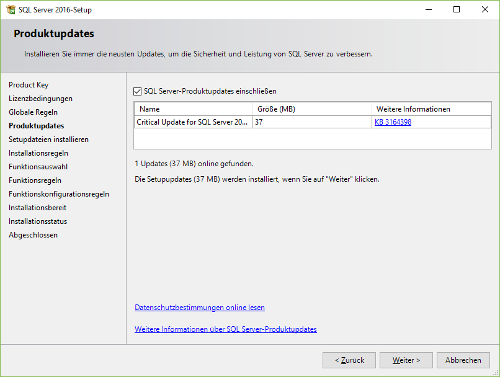500x377 pixels.
Task: Click the '1 Updates (37 MB) online gefunden' text
Action: 194,164
